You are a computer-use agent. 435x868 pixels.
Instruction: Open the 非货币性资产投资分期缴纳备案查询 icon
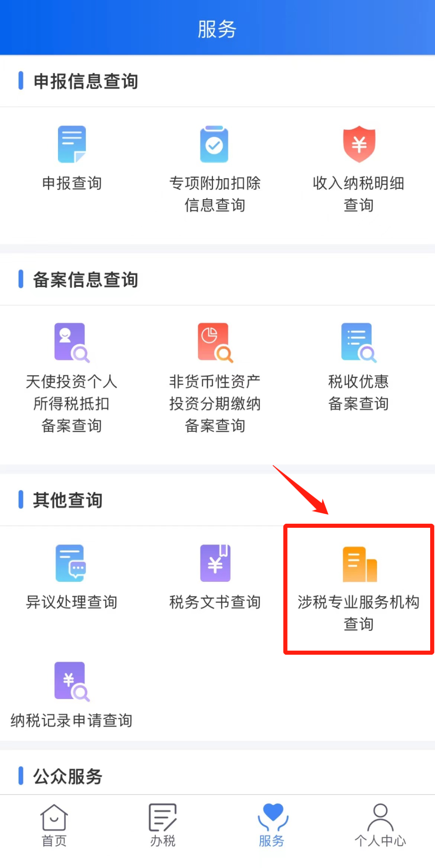tap(215, 343)
